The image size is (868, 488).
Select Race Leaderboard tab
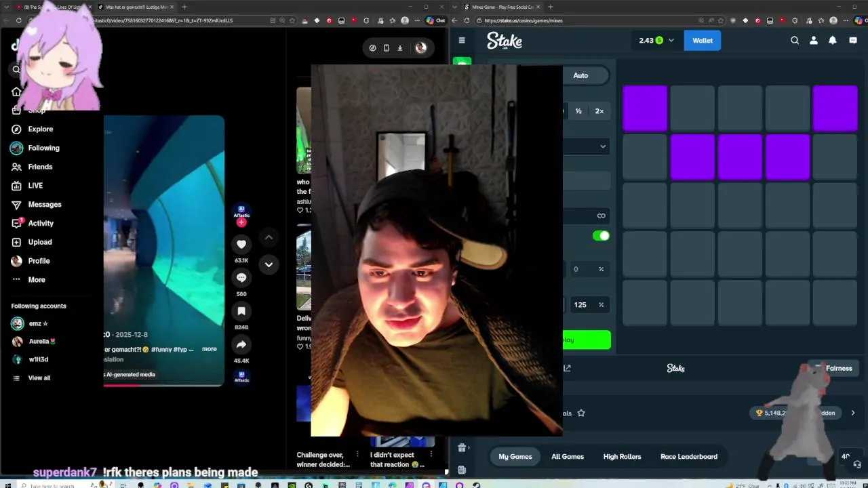click(689, 457)
